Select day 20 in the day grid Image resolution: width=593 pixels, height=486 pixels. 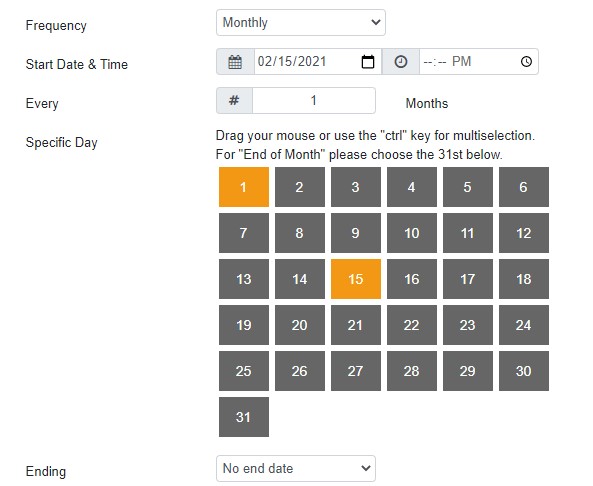tap(300, 325)
